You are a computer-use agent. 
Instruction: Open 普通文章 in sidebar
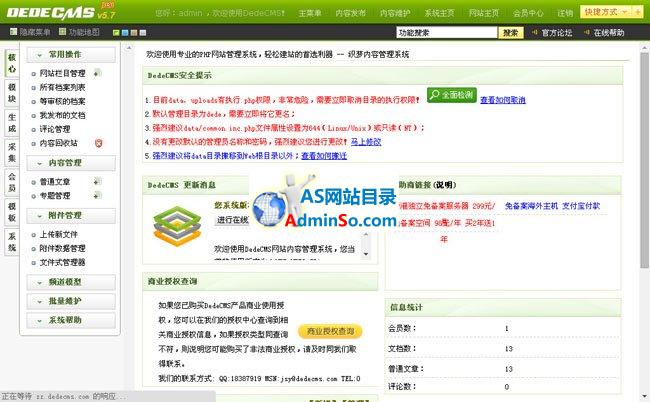pos(55,182)
